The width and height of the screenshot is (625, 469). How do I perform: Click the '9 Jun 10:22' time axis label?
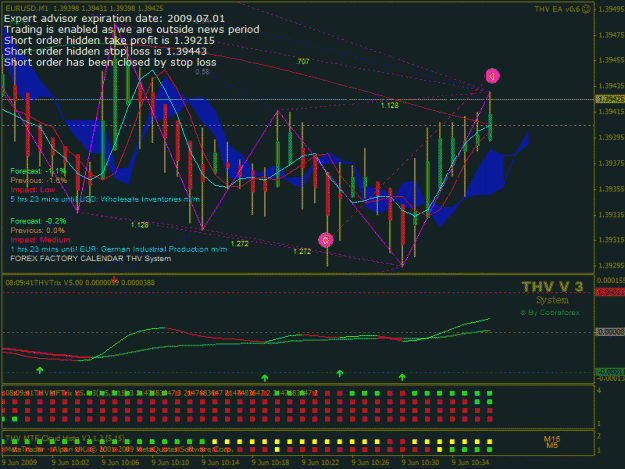point(320,462)
